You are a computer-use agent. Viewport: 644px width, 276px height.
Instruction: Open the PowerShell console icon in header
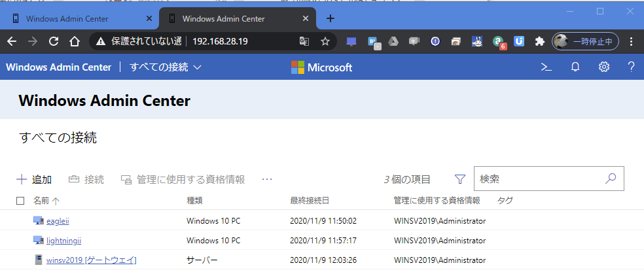click(546, 67)
